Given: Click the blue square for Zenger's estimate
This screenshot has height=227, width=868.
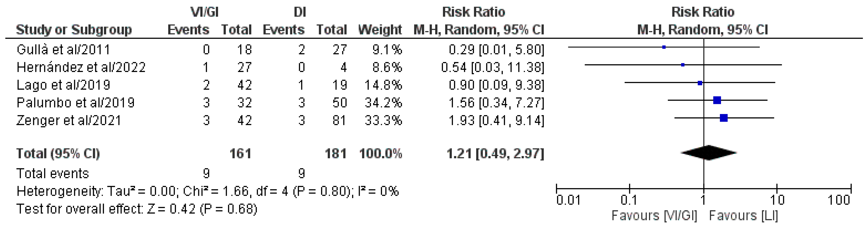Looking at the screenshot, I should point(723,118).
